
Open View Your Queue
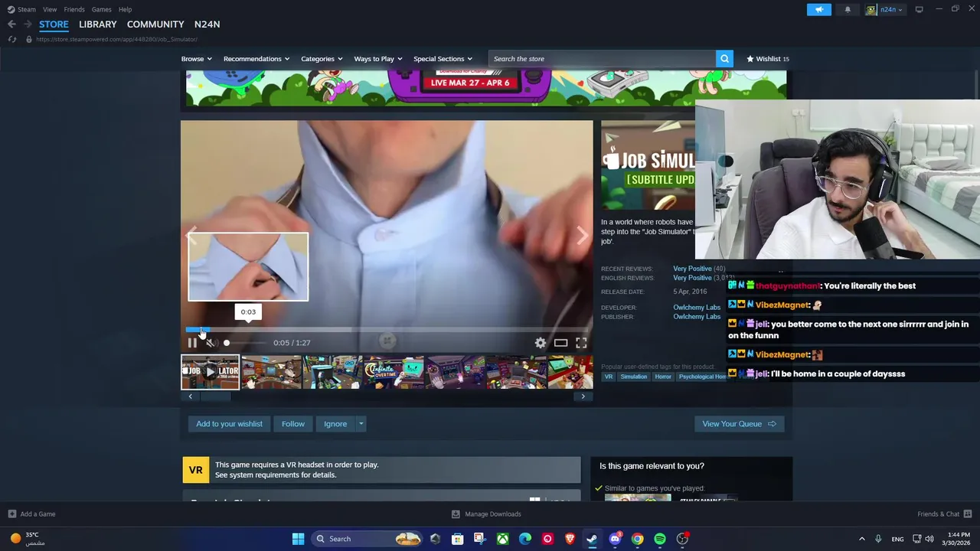coord(739,424)
